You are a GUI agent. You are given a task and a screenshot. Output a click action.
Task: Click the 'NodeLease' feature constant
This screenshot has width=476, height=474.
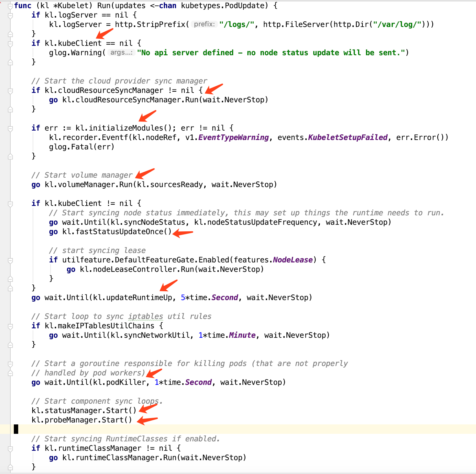[293, 260]
